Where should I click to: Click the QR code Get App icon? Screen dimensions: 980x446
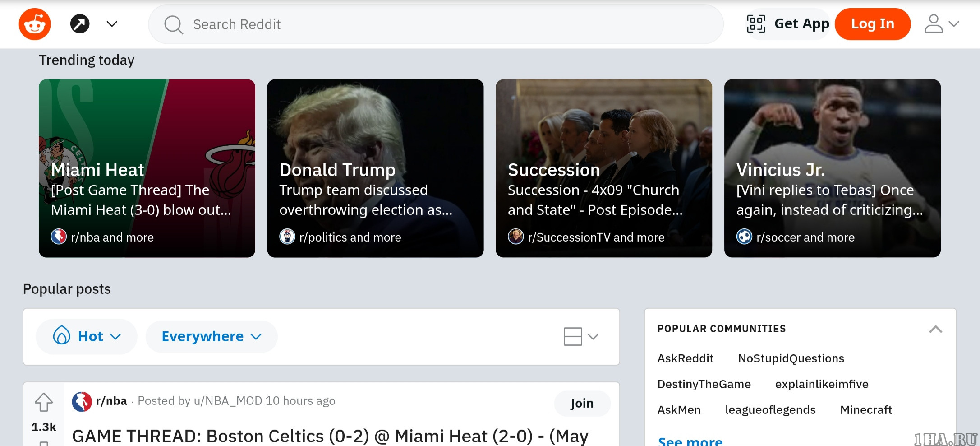tap(756, 24)
